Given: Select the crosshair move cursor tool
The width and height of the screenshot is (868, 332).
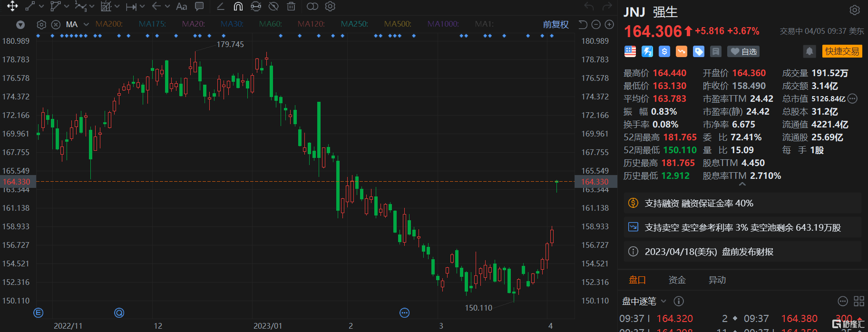Looking at the screenshot, I should [12, 6].
